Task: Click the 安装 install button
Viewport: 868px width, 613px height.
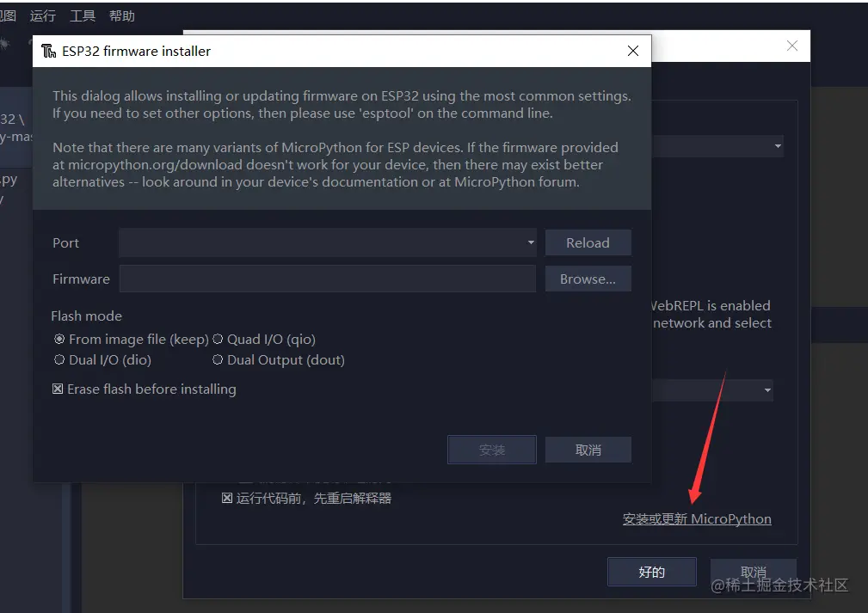Action: click(x=491, y=450)
